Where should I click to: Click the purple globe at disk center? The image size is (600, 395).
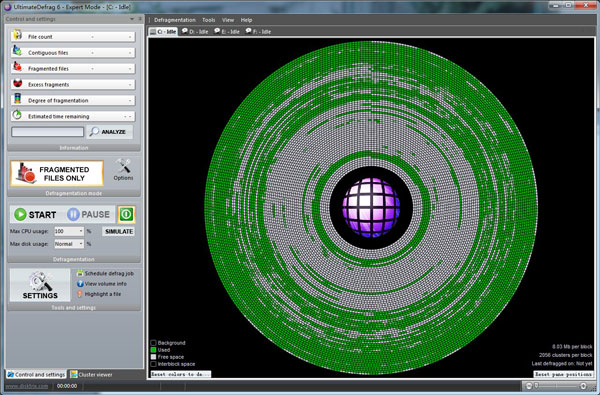click(371, 207)
